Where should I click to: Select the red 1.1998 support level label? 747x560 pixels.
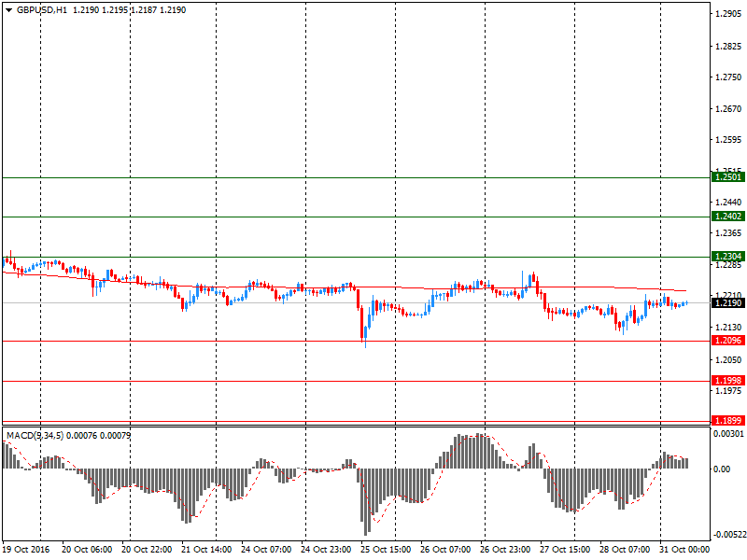pos(728,380)
